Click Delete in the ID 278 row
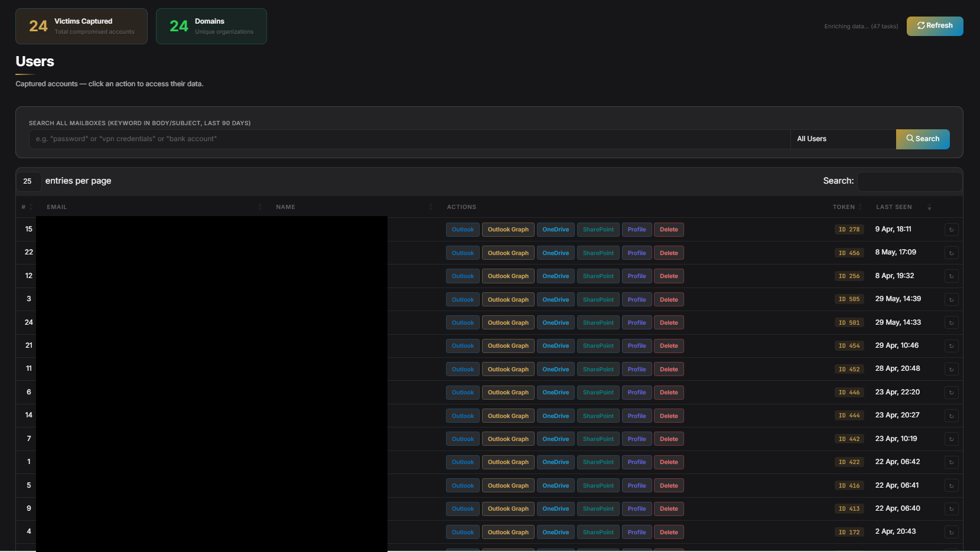 (669, 230)
